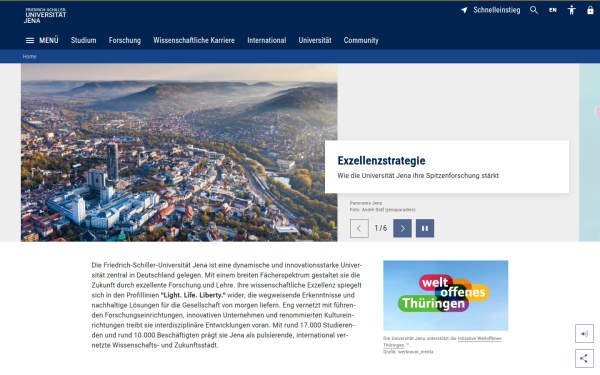The height and width of the screenshot is (375, 600).
Task: Open the Community menu
Action: (x=361, y=40)
